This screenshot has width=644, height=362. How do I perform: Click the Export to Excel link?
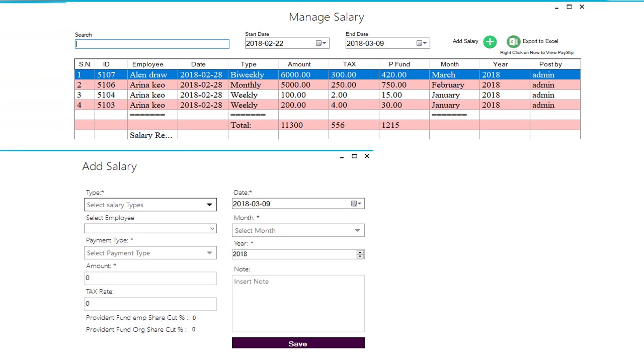pyautogui.click(x=540, y=41)
